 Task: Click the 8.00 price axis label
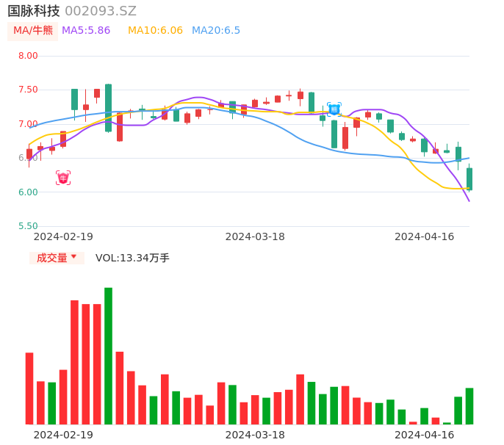(28, 56)
